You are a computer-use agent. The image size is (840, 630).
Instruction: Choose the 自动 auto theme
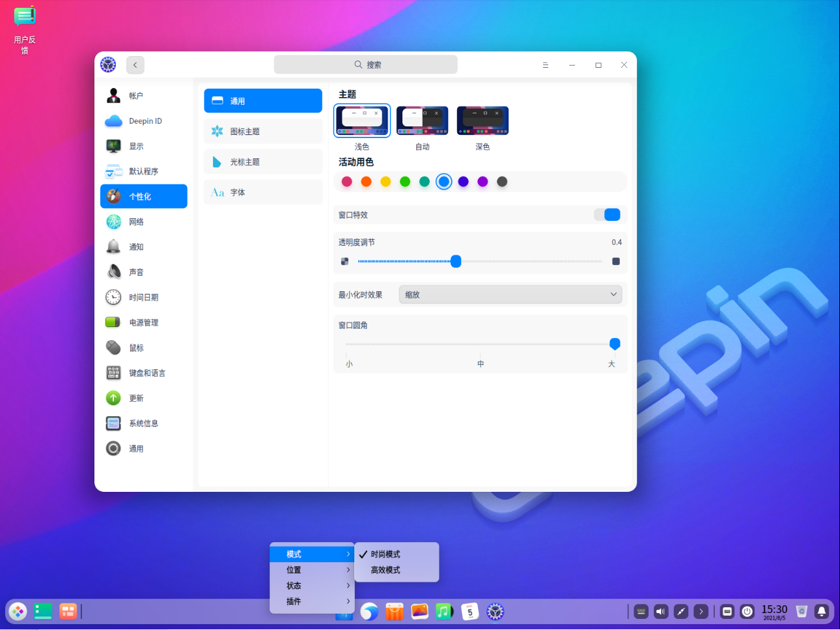(422, 121)
